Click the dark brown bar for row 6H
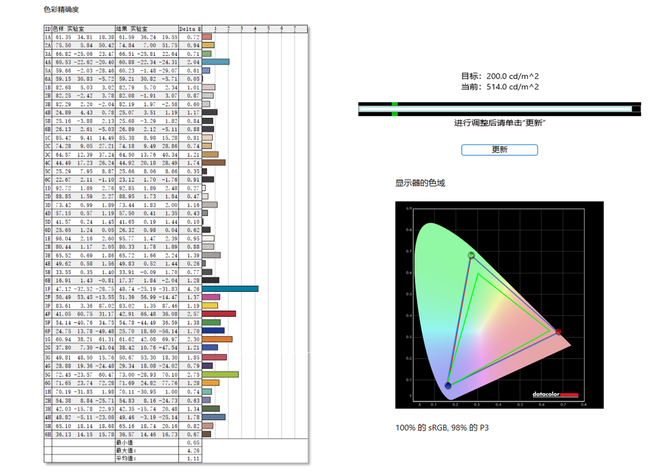Image resolution: width=670 pixels, height=471 pixels. pyautogui.click(x=207, y=434)
